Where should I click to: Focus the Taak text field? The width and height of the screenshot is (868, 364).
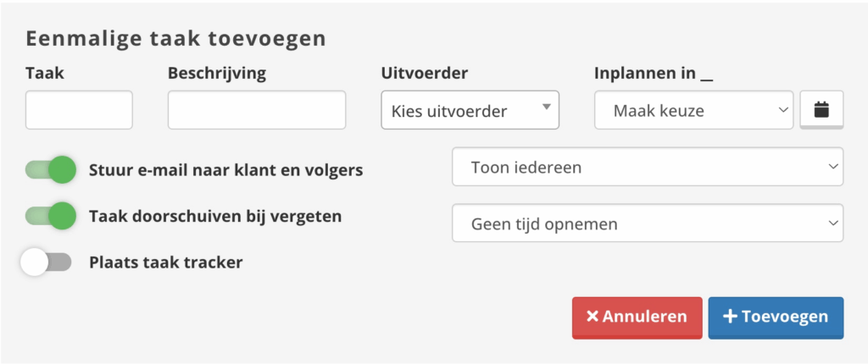pyautogui.click(x=79, y=110)
